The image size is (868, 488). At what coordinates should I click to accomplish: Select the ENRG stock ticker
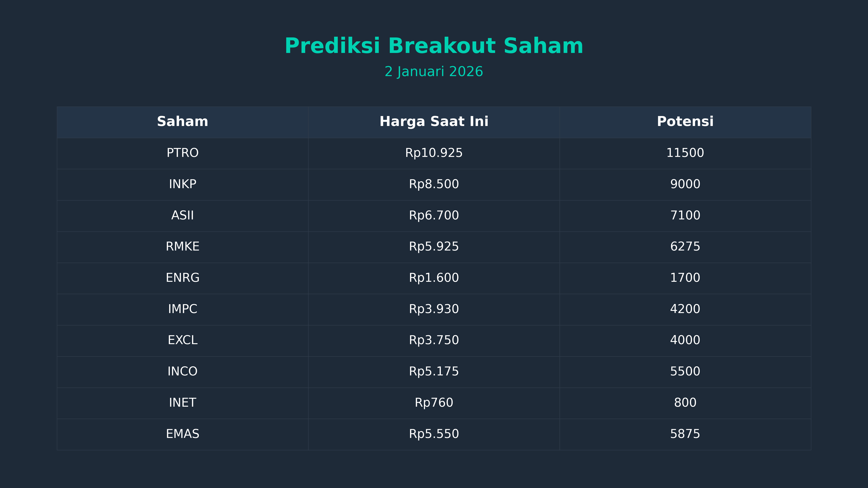182,278
